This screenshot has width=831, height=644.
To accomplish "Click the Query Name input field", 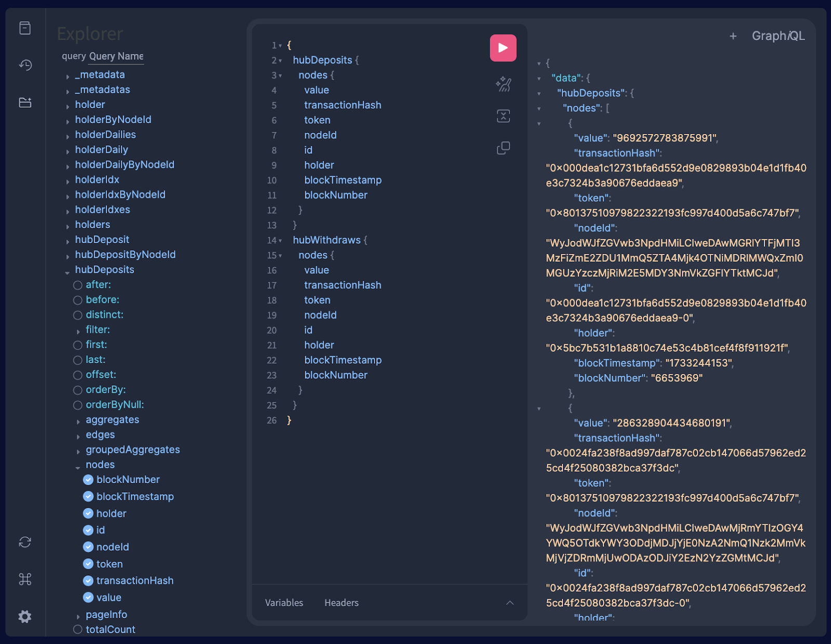I will pos(116,56).
